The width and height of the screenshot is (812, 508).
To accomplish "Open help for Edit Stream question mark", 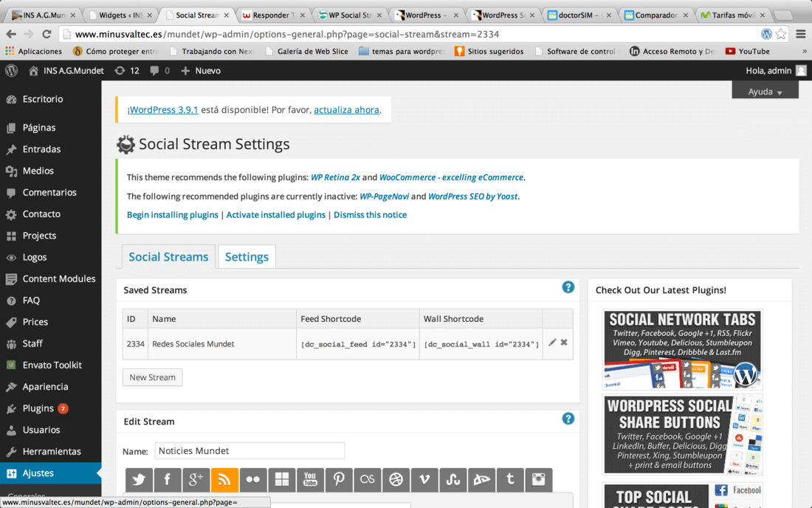I will 568,419.
